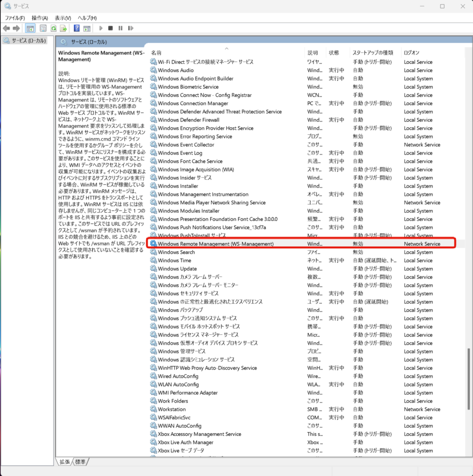Open the ファイル(F) menu
Screen dimensions: 473x476
[x=15, y=18]
